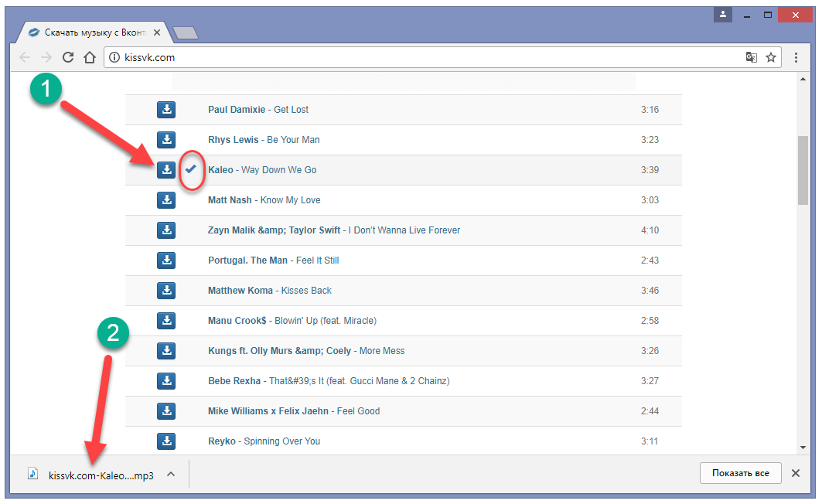Download Paul Damixie - Get Lost track
Image resolution: width=822 pixels, height=504 pixels.
coord(166,110)
